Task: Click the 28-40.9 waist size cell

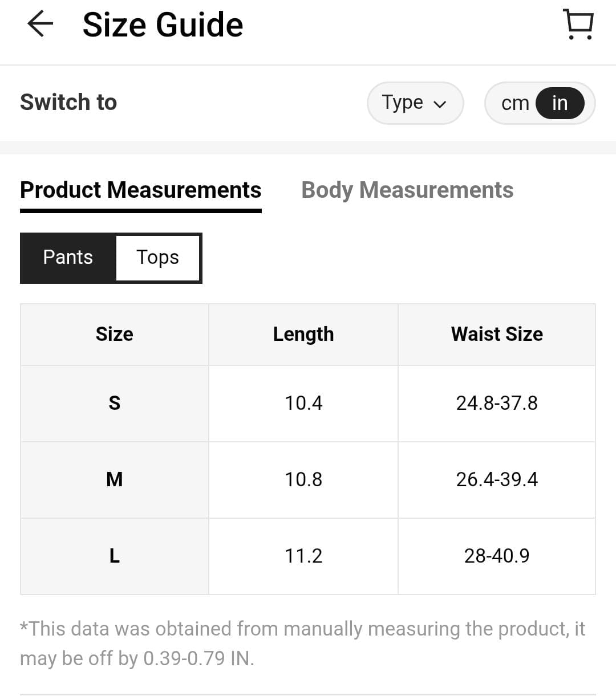Action: click(x=497, y=556)
